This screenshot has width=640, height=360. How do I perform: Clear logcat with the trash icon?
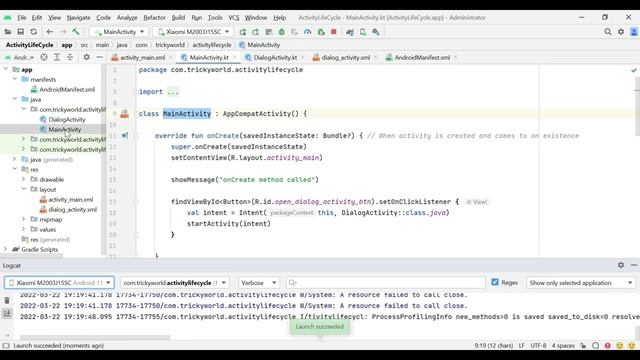7,301
